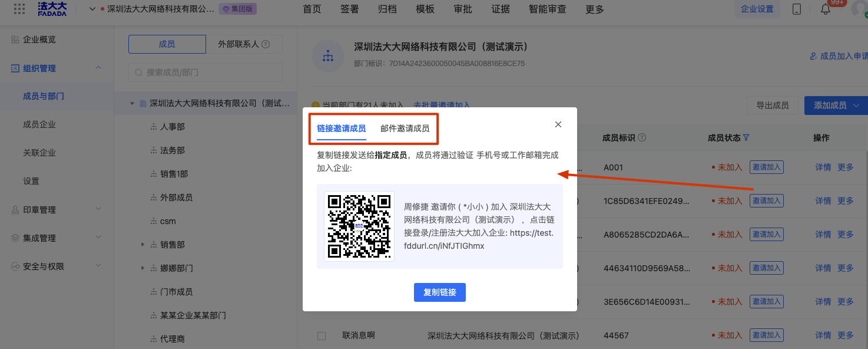
Task: Check the 联消息啊 row checkbox
Action: click(x=322, y=336)
